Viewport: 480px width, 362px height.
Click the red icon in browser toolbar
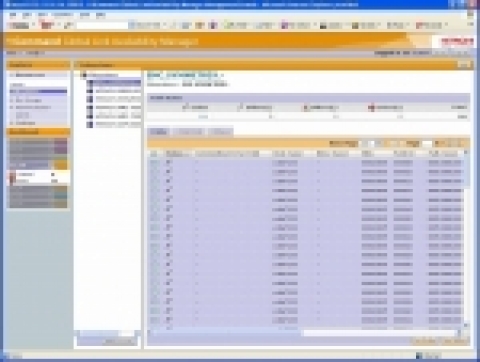pyautogui.click(x=47, y=25)
